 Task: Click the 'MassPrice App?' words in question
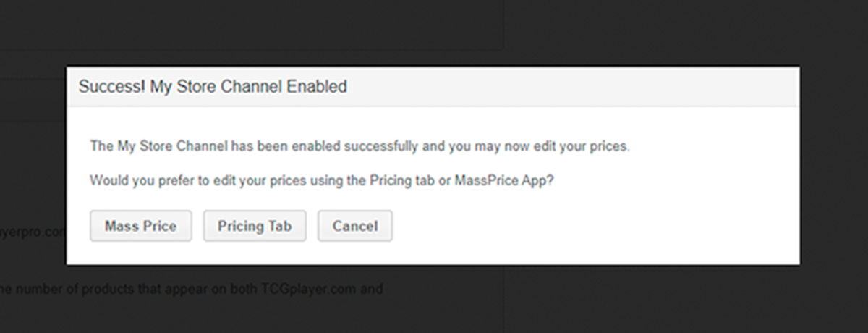click(x=504, y=180)
